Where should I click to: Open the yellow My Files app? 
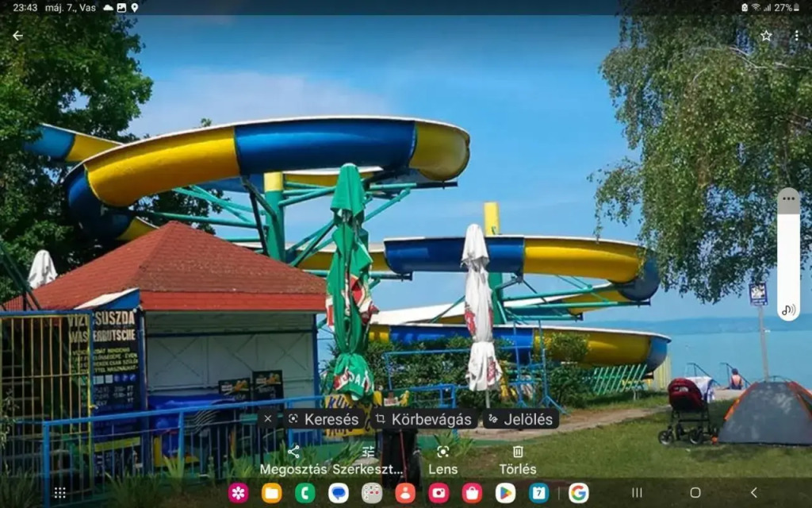pos(272,493)
